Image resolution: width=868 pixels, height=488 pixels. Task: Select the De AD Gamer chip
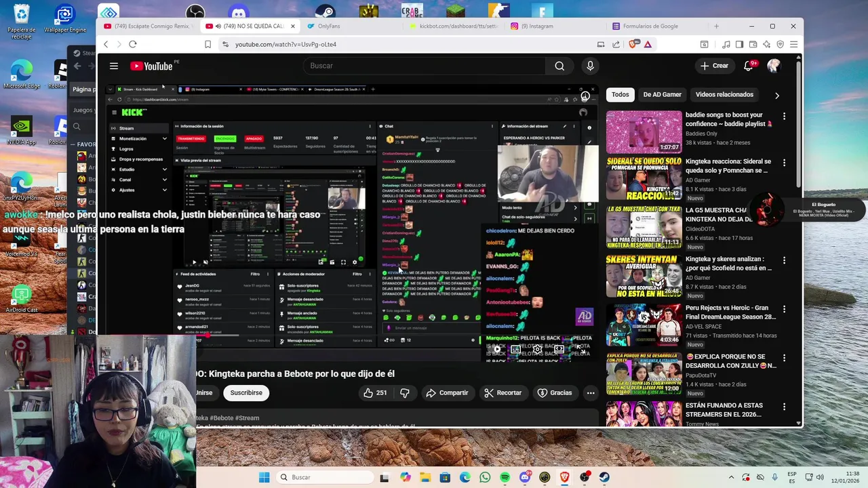click(x=662, y=94)
